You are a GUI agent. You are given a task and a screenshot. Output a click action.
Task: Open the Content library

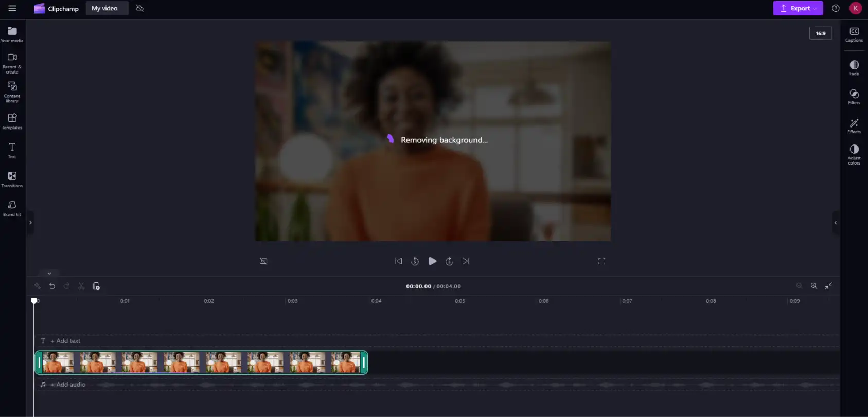(12, 92)
